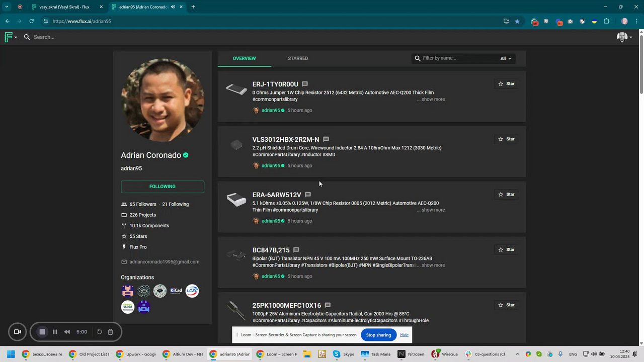Open adrian95 author link under VLS3012HBX-2R2M-N

coord(271,166)
